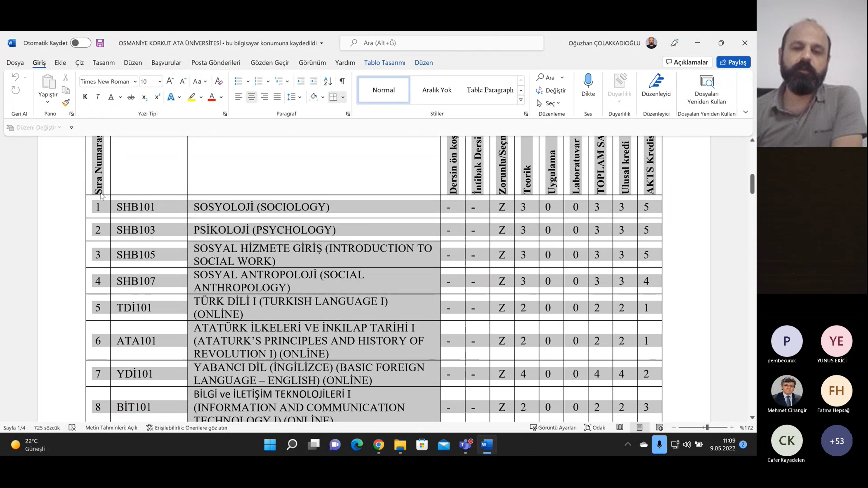
Task: Apply center text alignment
Action: click(251, 97)
